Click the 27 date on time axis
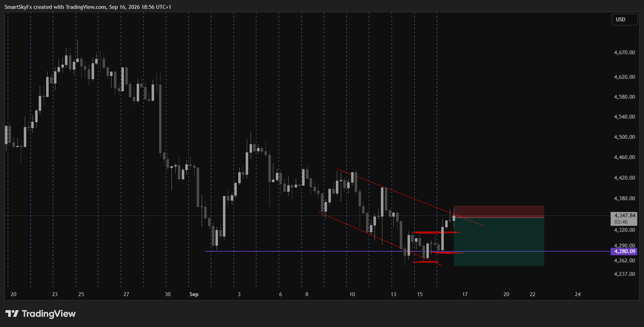 coord(126,294)
